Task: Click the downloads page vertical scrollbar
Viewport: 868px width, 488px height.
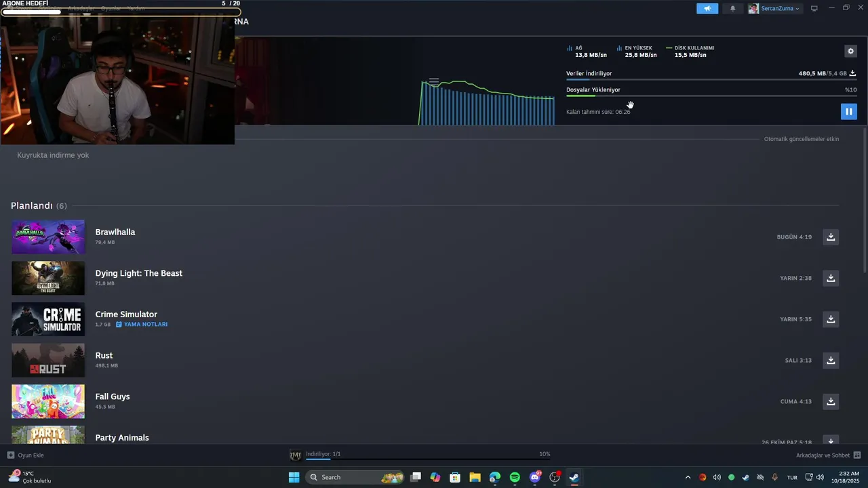Action: pyautogui.click(x=865, y=200)
